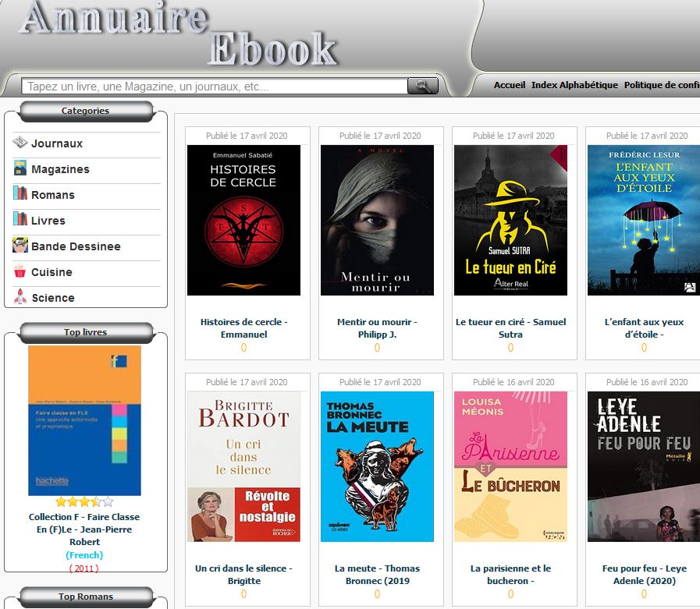The image size is (700, 609).
Task: Open the Index Alphabétique menu item
Action: pyautogui.click(x=574, y=85)
